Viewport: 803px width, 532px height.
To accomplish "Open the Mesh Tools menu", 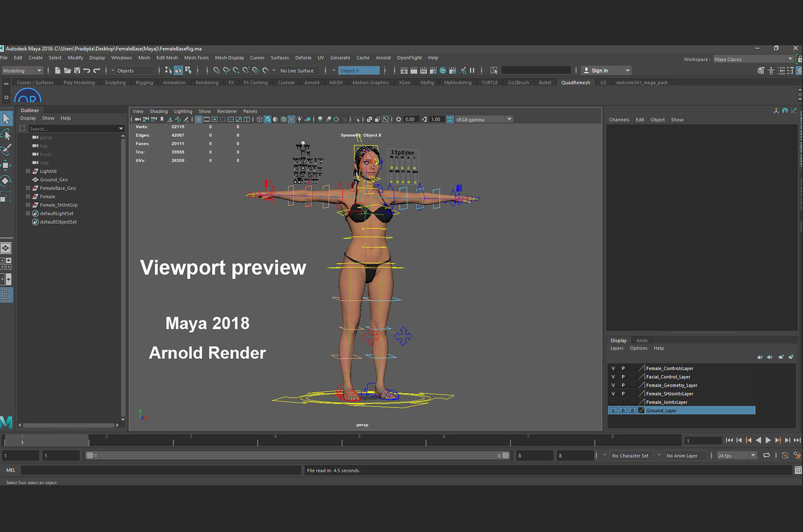I will (196, 58).
